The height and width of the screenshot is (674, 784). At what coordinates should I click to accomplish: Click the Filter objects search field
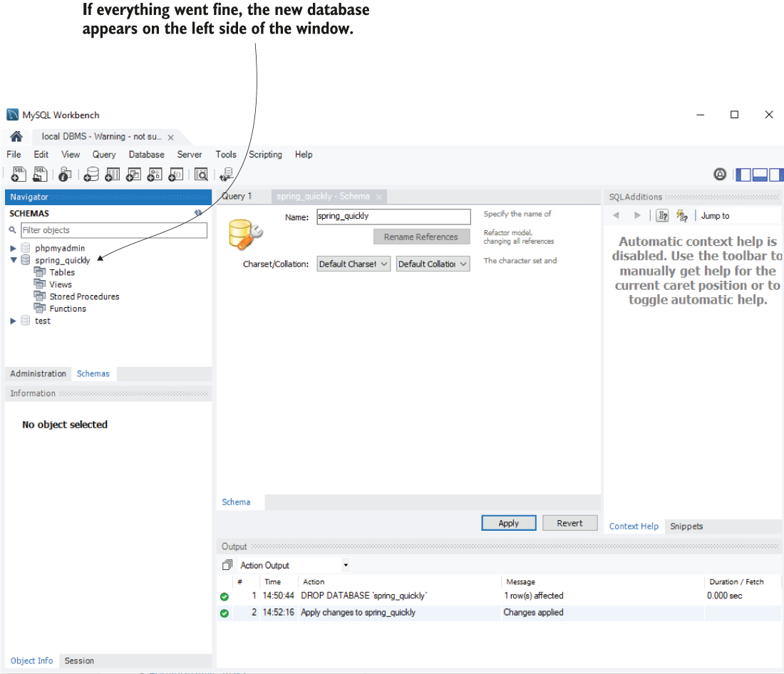click(x=113, y=230)
